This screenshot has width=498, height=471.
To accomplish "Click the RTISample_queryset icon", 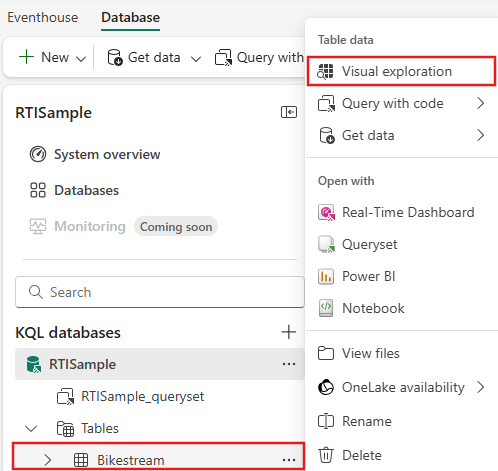I will pyautogui.click(x=65, y=396).
